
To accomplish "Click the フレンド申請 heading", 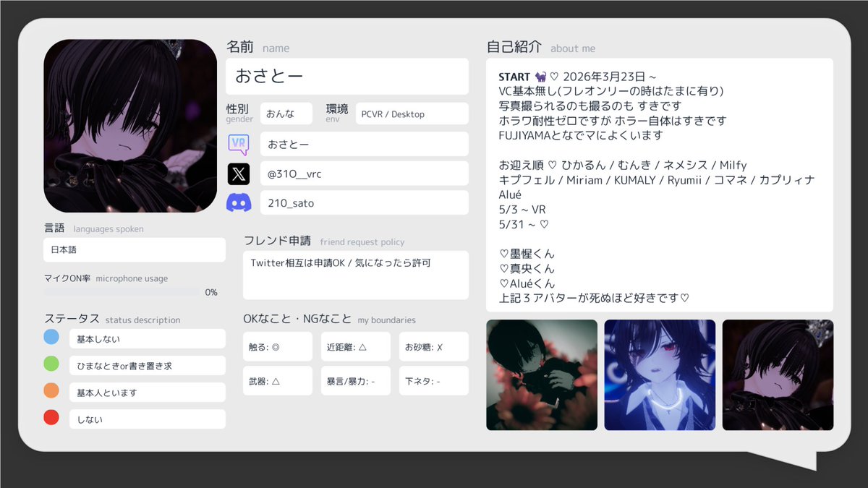I will pyautogui.click(x=324, y=241).
